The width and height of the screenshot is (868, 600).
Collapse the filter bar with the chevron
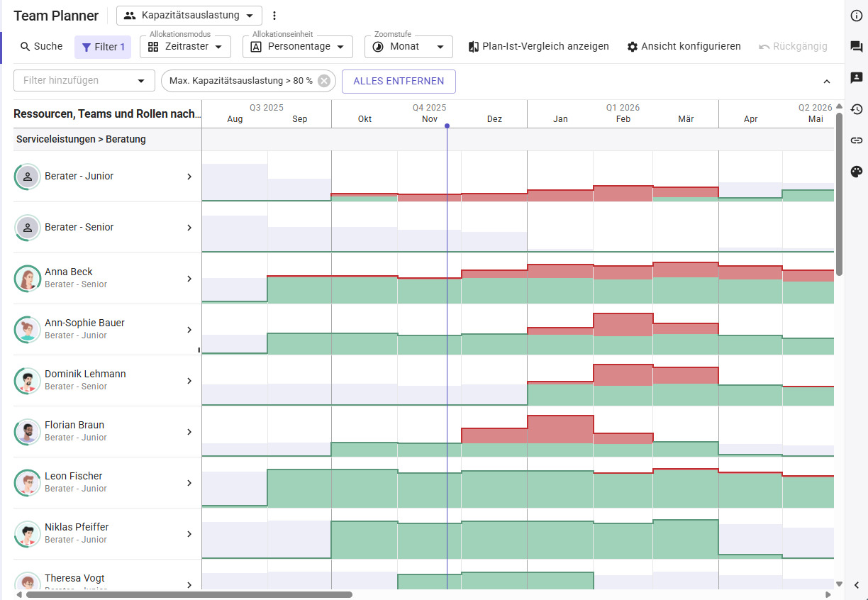pos(826,82)
